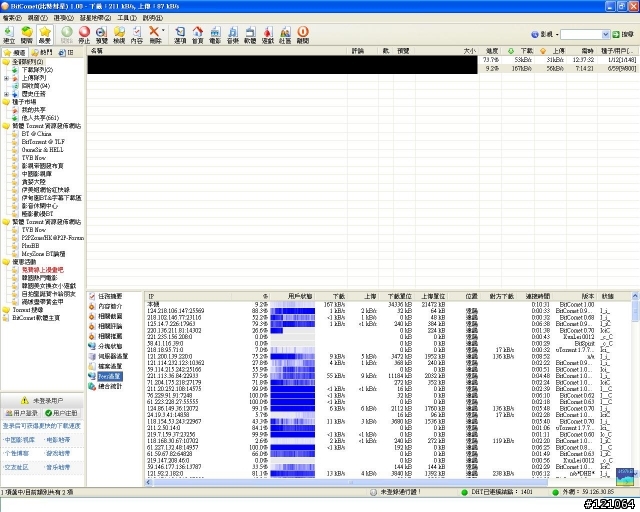This screenshot has height=512, width=640.
Task: Click the green search go arrow icon
Action: [x=616, y=35]
